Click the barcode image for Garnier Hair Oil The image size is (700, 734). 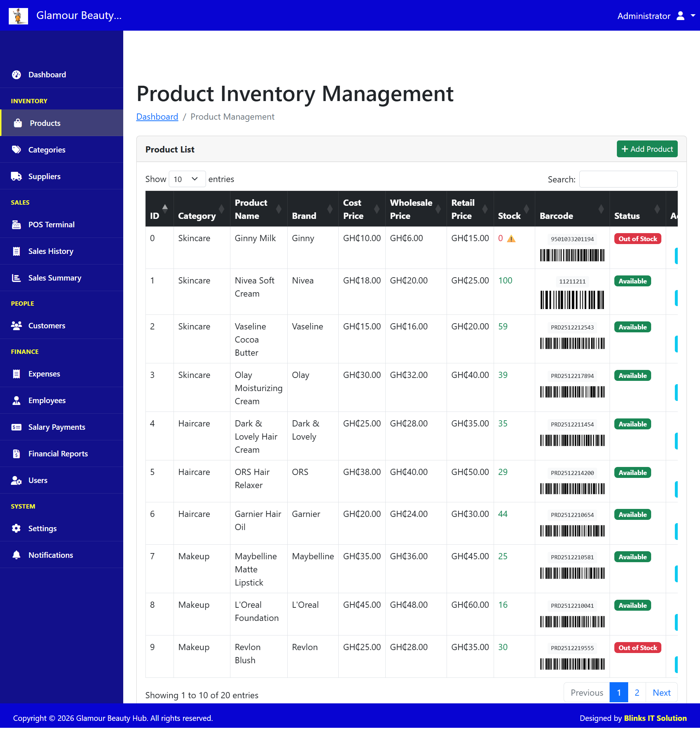572,531
